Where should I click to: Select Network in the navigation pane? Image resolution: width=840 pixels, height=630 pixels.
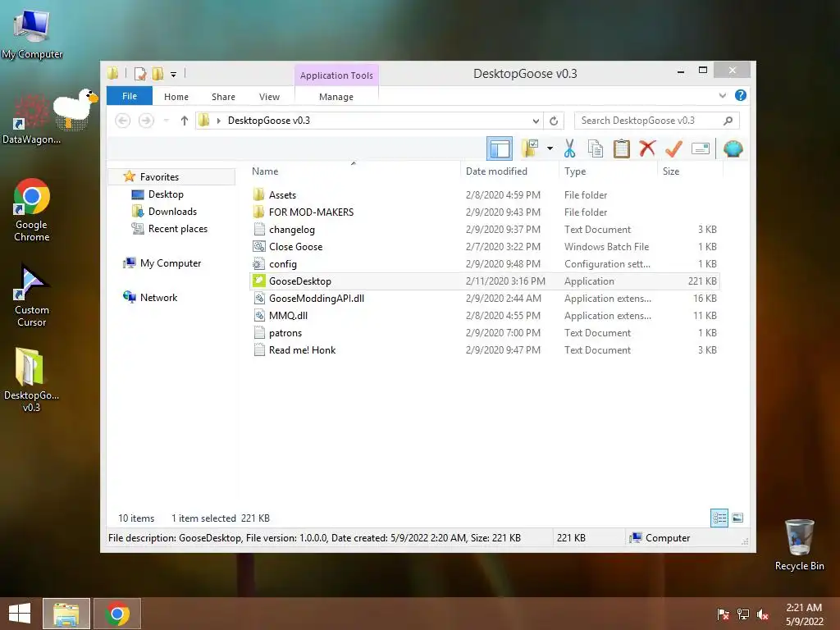click(158, 297)
